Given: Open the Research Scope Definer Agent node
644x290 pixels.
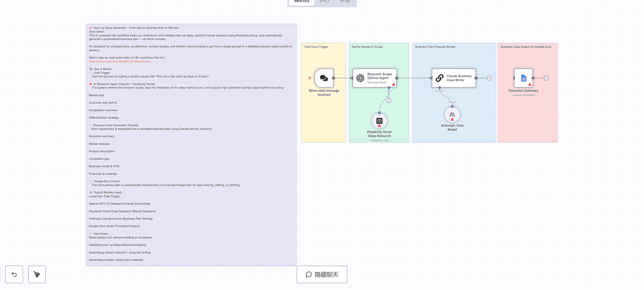Looking at the screenshot, I should click(x=375, y=78).
